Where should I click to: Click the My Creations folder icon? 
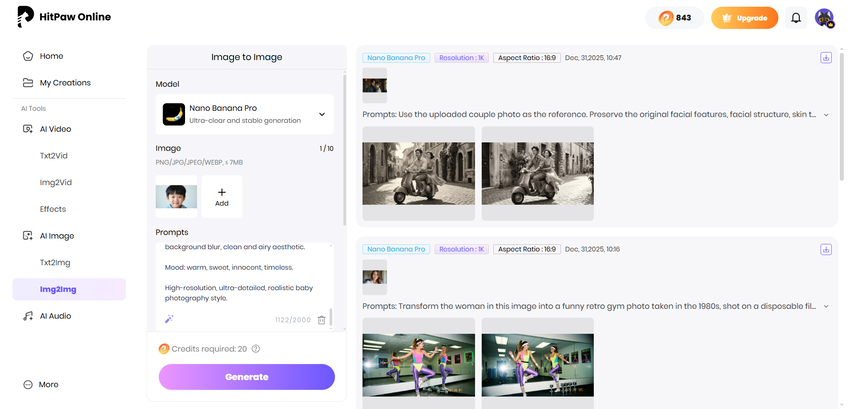[28, 83]
